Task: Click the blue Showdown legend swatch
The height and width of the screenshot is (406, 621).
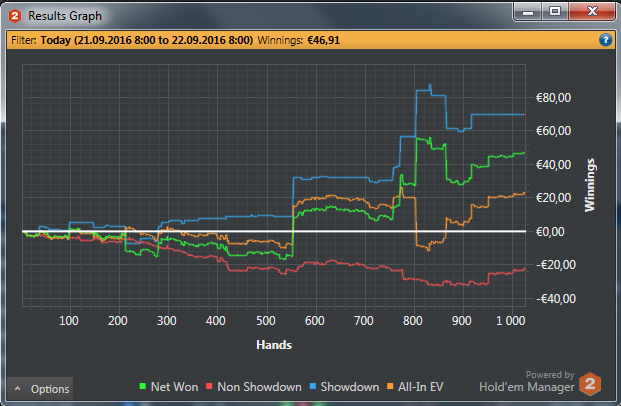Action: pyautogui.click(x=313, y=386)
